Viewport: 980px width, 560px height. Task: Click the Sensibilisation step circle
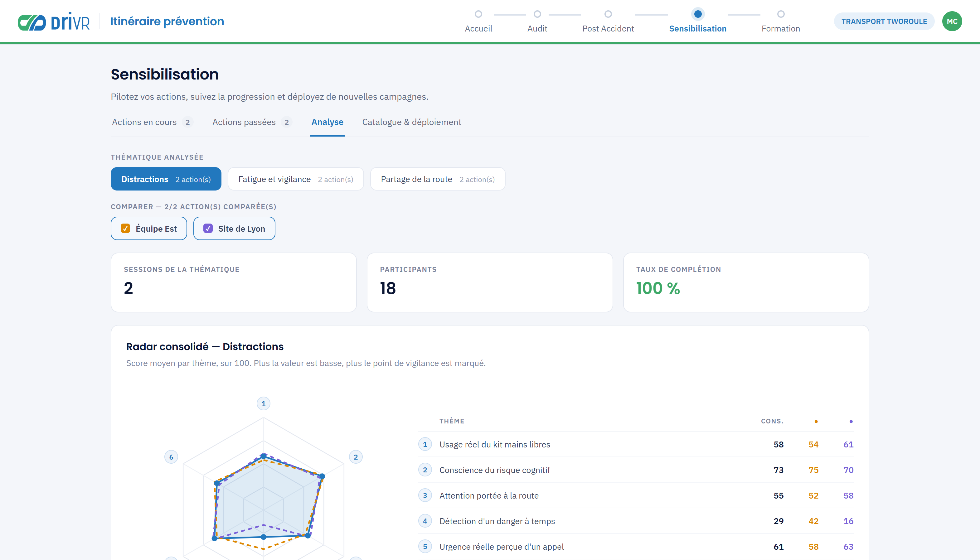point(697,14)
